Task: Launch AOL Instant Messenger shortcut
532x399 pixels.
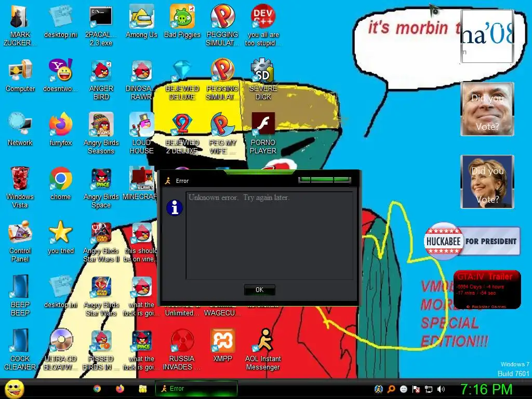Action: [x=263, y=349]
